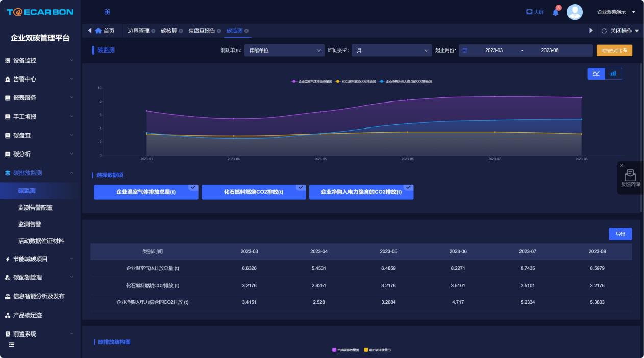The image size is (644, 358).
Task: Click the start month field 2023-03
Action: 493,50
